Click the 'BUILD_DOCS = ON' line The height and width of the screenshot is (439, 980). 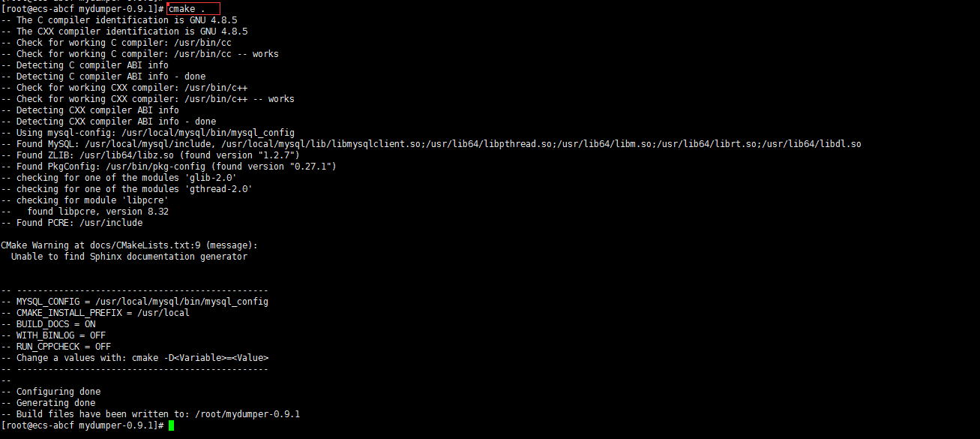pyautogui.click(x=48, y=324)
